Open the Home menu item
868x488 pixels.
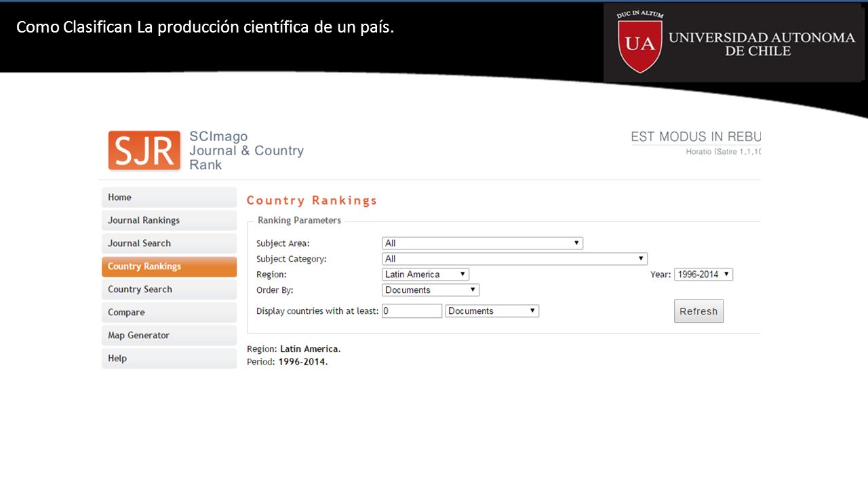169,197
